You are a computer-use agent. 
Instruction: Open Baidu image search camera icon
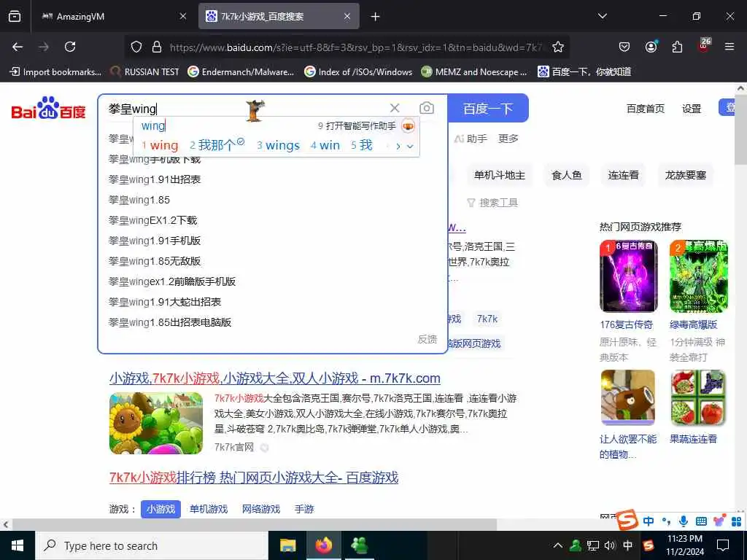click(426, 108)
